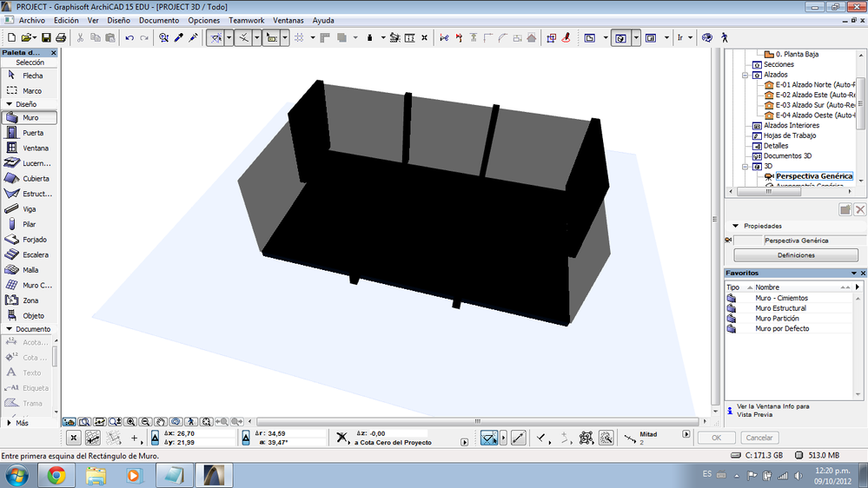Select the Lucernario skylight tool
Screen dimensions: 868x488
click(30, 163)
